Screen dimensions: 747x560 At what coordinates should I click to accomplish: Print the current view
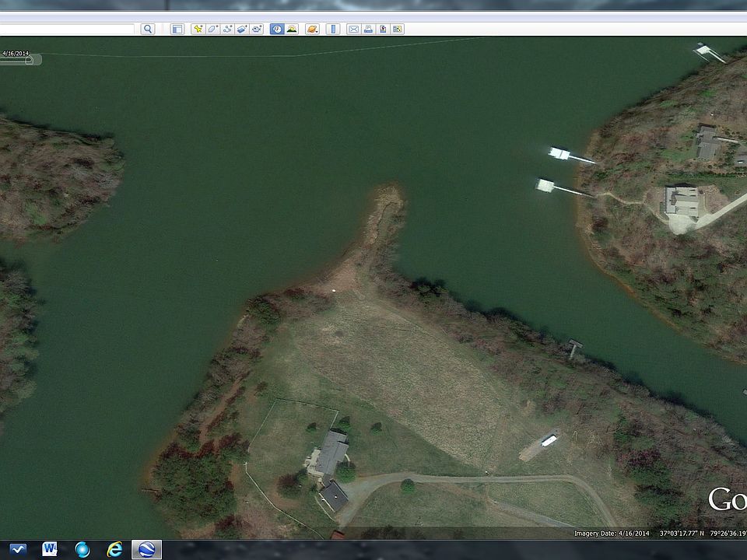pyautogui.click(x=368, y=29)
